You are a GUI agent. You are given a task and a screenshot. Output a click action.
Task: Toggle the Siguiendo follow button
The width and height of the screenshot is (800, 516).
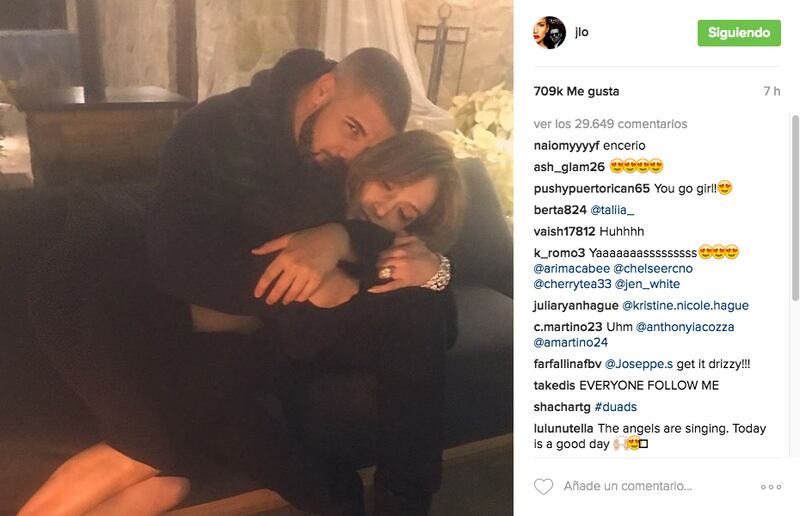coord(739,33)
